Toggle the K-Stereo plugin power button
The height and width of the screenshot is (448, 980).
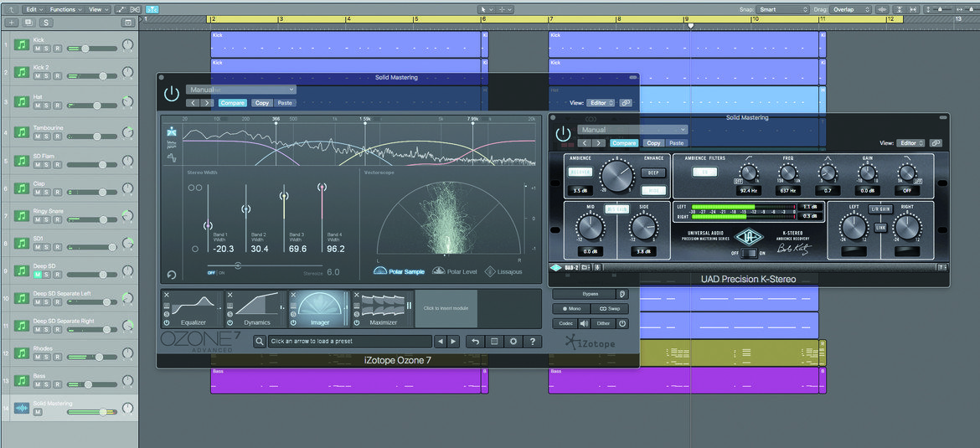pos(563,134)
